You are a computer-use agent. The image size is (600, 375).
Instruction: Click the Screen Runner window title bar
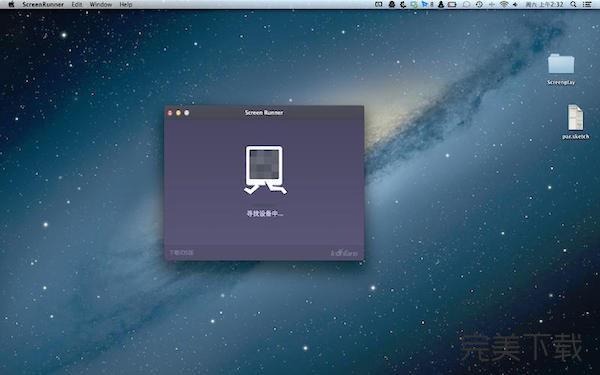coord(264,112)
